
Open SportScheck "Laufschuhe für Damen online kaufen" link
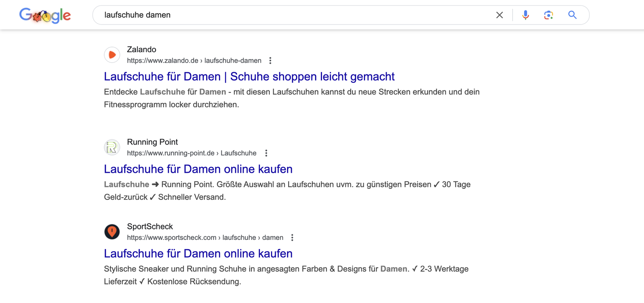(x=198, y=253)
